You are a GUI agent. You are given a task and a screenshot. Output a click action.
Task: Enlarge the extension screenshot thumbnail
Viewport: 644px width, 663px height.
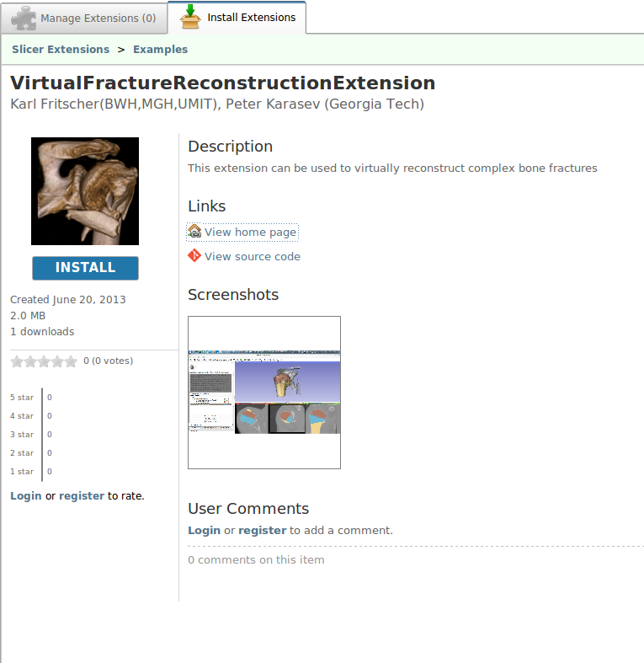264,393
